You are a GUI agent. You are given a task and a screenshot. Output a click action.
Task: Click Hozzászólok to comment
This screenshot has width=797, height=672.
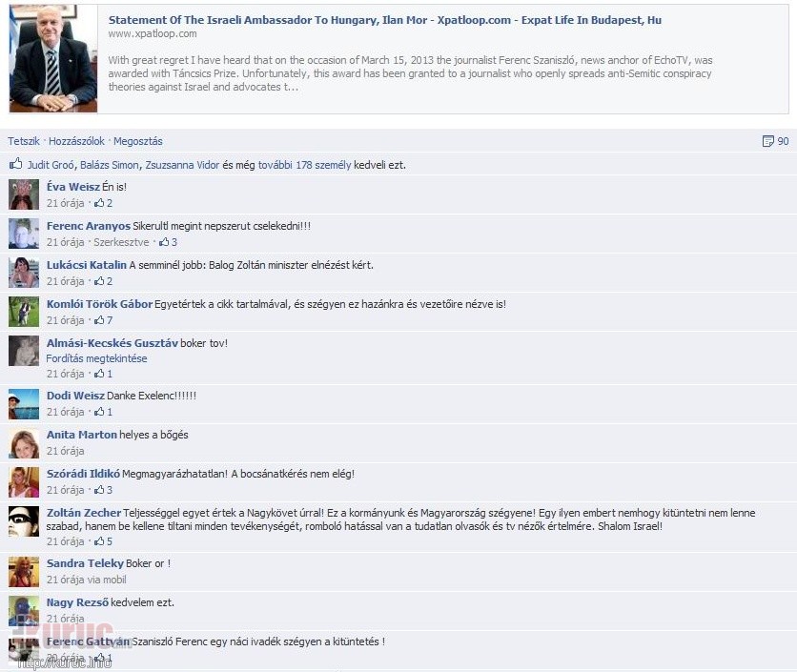(76, 141)
